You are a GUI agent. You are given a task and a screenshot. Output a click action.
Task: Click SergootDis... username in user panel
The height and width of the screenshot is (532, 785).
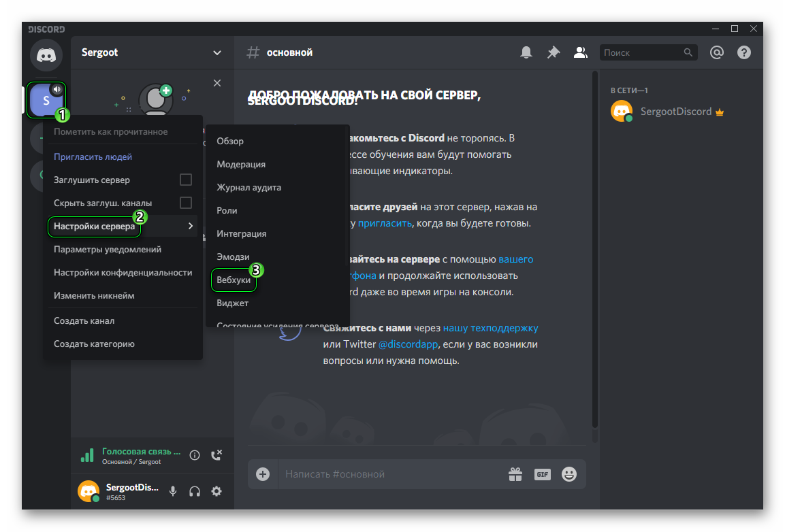132,488
